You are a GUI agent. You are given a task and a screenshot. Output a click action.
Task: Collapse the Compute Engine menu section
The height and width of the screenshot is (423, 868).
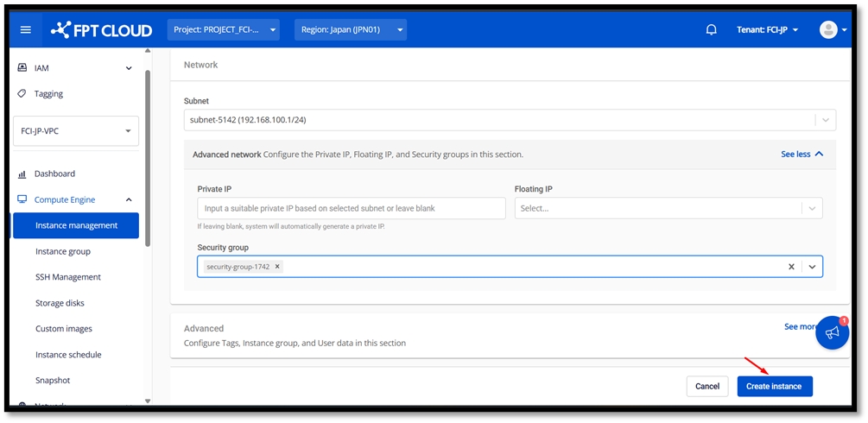129,199
